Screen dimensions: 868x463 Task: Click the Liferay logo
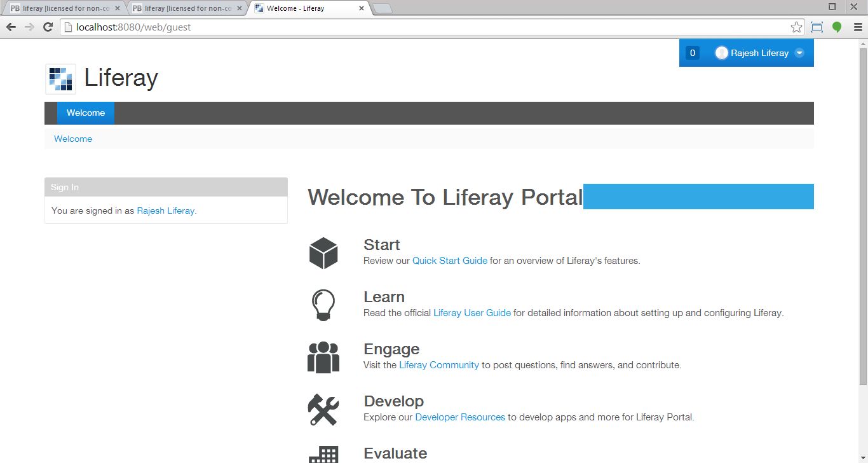60,78
